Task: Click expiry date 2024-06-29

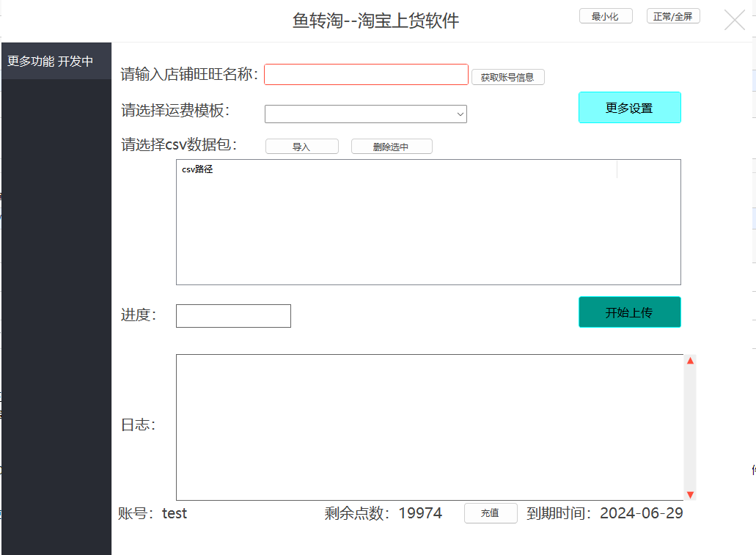Action: point(642,513)
